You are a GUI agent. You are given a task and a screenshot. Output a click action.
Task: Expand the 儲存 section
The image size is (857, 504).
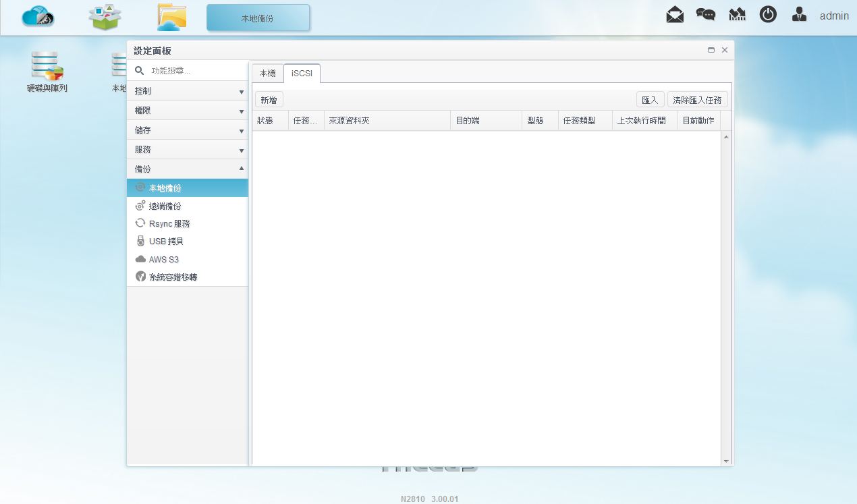point(188,130)
